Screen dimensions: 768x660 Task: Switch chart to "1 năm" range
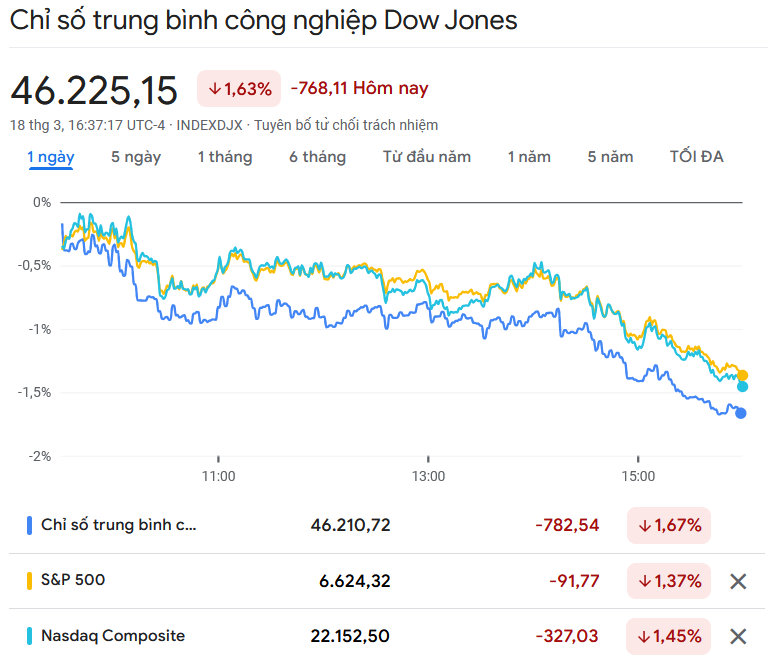tap(529, 157)
